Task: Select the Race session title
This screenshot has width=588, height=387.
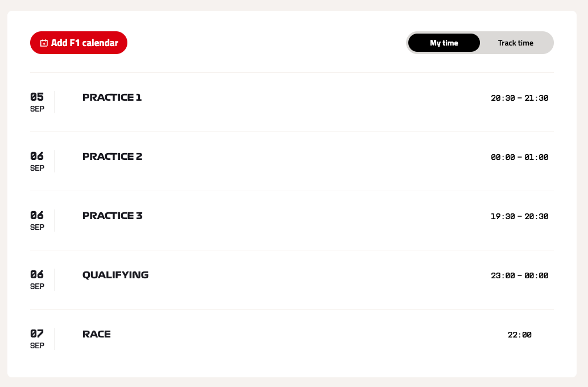Action: 97,334
